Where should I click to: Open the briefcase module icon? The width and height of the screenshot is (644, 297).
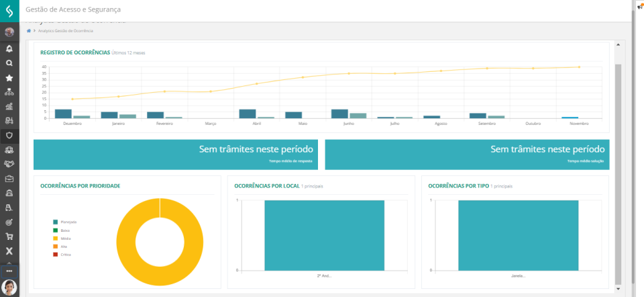pos(9,179)
